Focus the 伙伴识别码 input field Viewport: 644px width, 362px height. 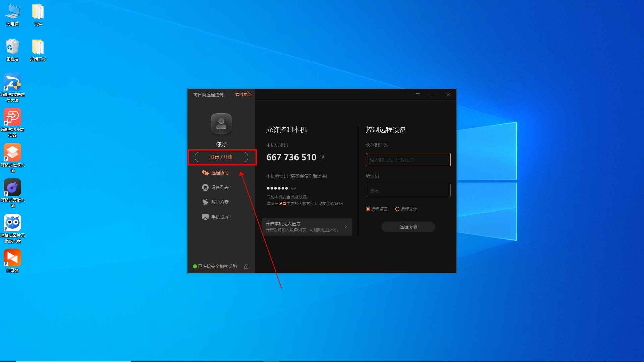click(408, 160)
